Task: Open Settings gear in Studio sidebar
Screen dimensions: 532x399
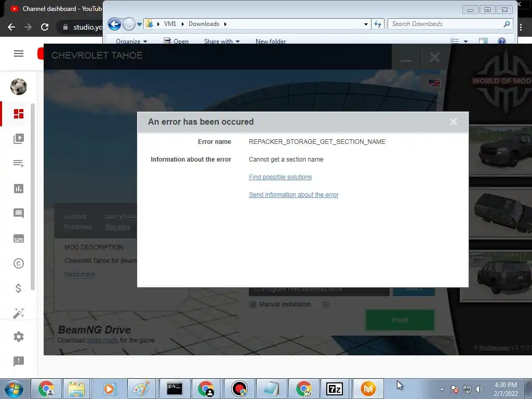Action: pyautogui.click(x=19, y=337)
